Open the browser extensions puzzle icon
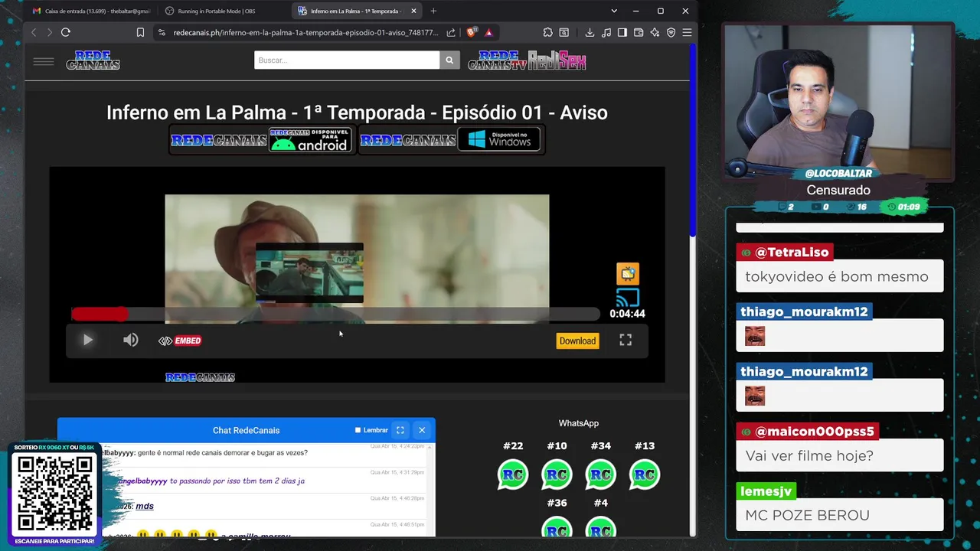Viewport: 980px width, 551px height. tap(548, 32)
